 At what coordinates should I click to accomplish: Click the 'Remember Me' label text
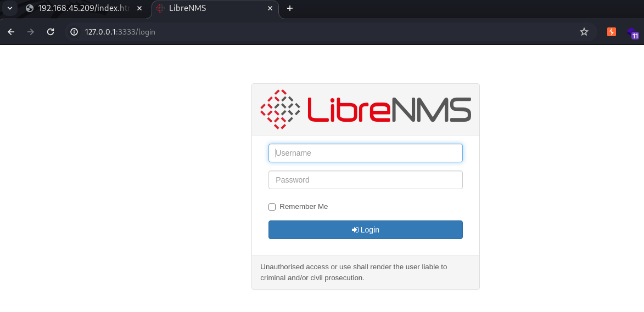coord(304,207)
